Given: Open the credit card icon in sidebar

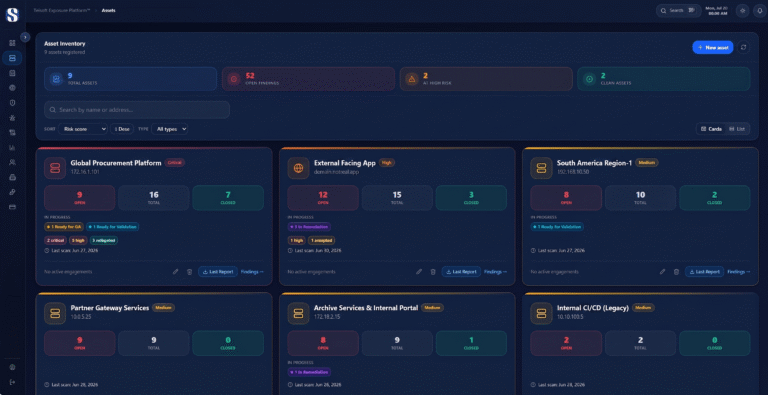Looking at the screenshot, I should 12,207.
